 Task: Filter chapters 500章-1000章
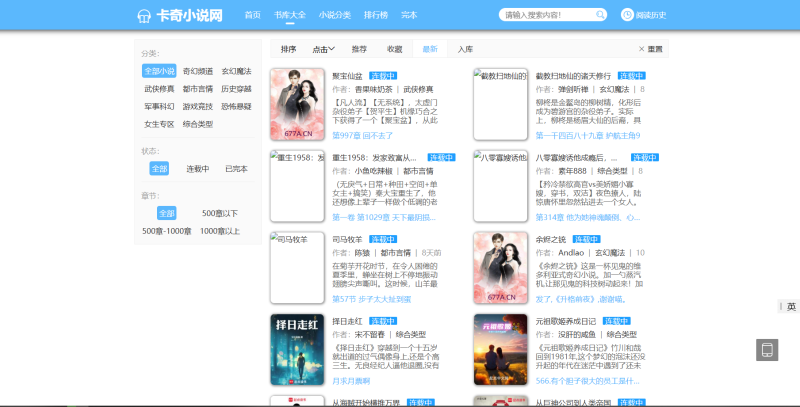pyautogui.click(x=166, y=231)
